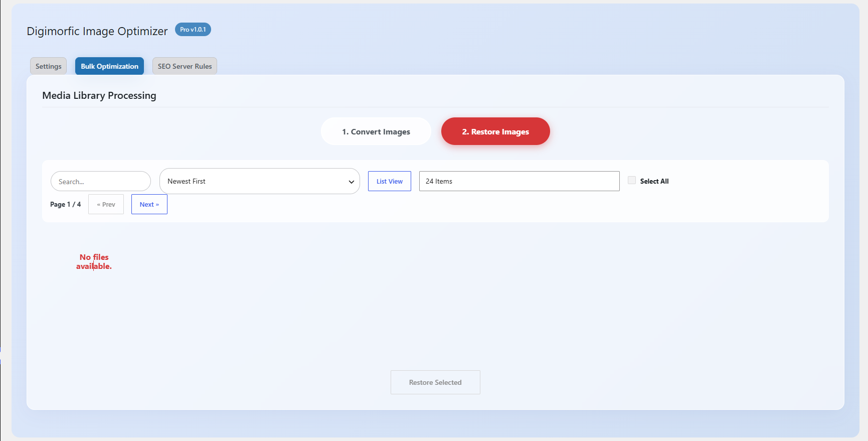Open the SEO Server Rules tab

[x=185, y=66]
